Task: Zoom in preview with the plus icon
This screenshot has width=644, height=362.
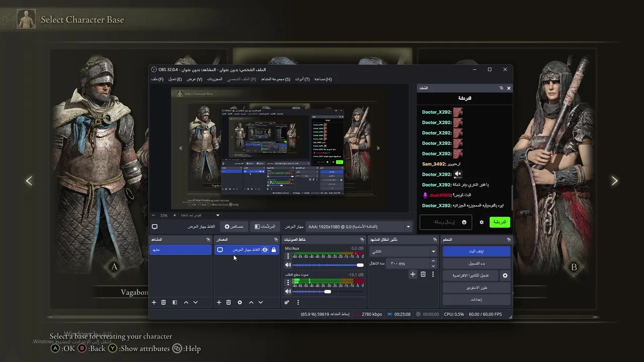Action: click(175, 215)
